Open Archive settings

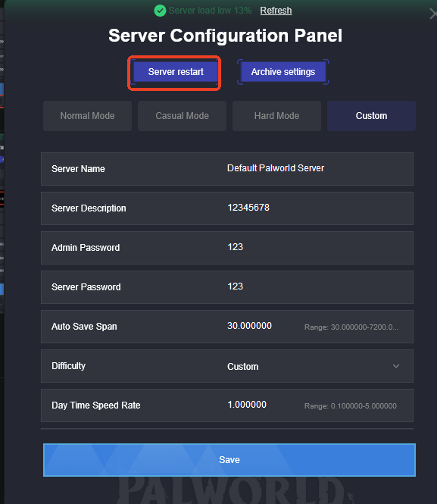[x=283, y=72]
